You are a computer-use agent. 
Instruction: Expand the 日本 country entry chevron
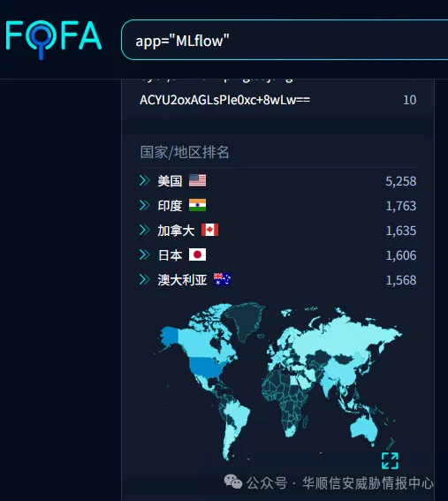(x=144, y=255)
